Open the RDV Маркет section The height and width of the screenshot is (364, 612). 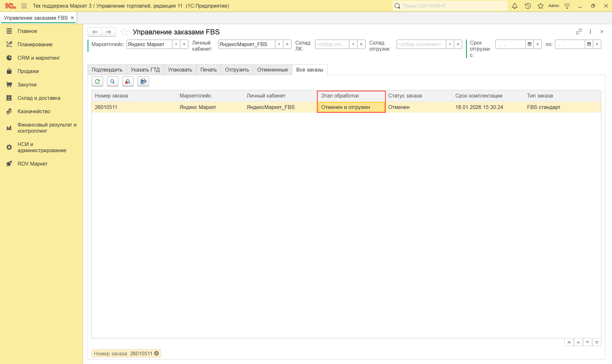tap(32, 164)
